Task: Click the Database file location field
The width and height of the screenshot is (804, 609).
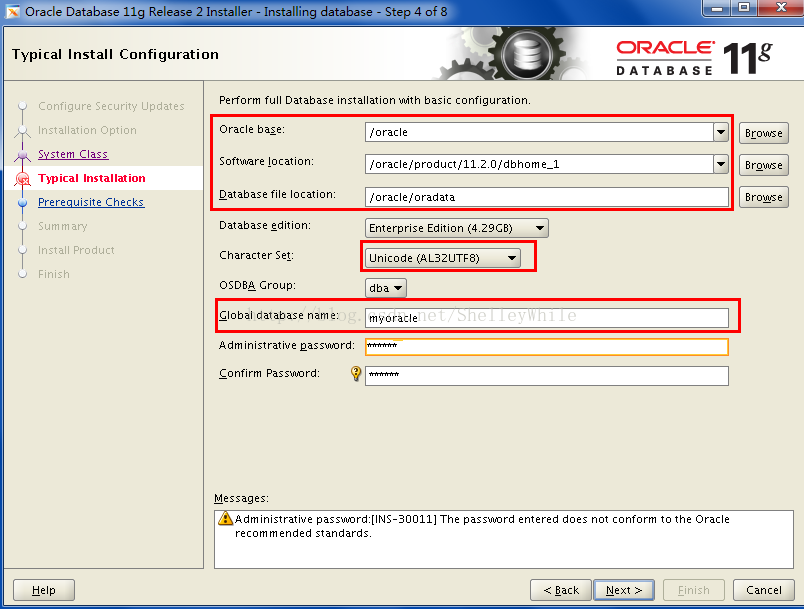Action: pyautogui.click(x=547, y=197)
